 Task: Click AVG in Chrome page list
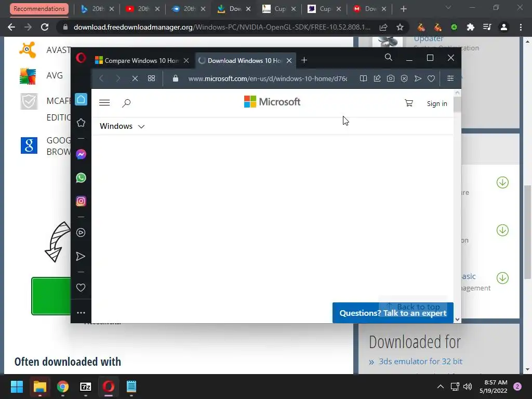click(55, 75)
